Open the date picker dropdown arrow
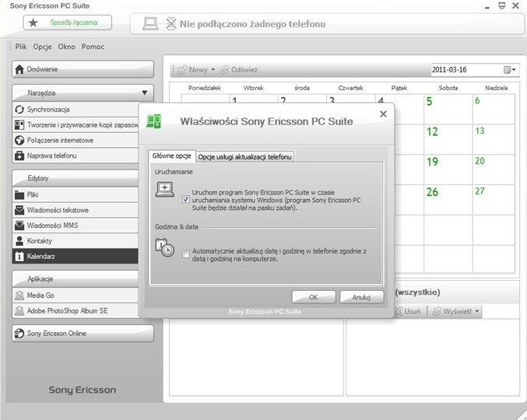The width and height of the screenshot is (527, 420). pos(514,69)
